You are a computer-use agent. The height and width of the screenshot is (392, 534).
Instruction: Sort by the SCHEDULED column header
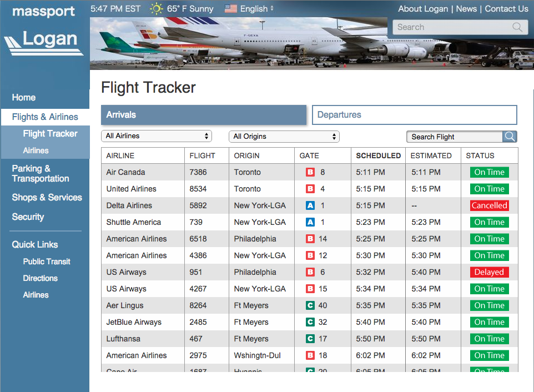click(378, 155)
